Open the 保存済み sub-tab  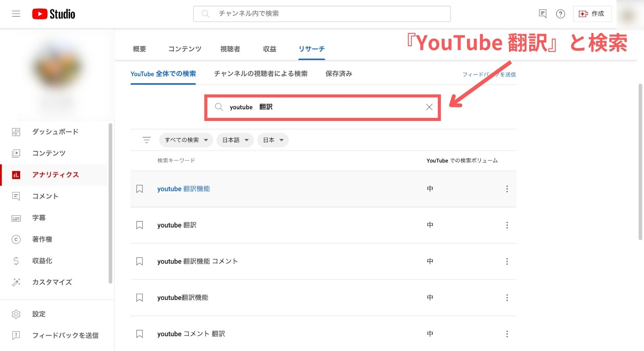339,74
